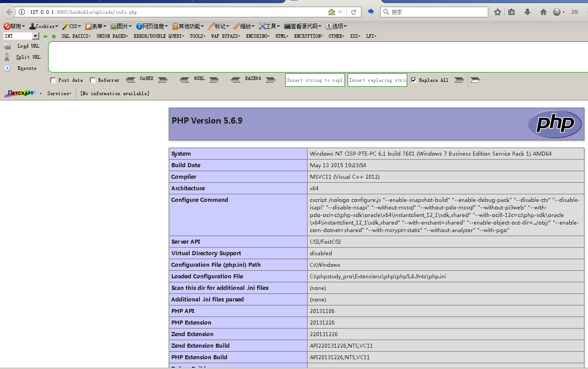Open the INT combo box in HackBar

(x=21, y=36)
